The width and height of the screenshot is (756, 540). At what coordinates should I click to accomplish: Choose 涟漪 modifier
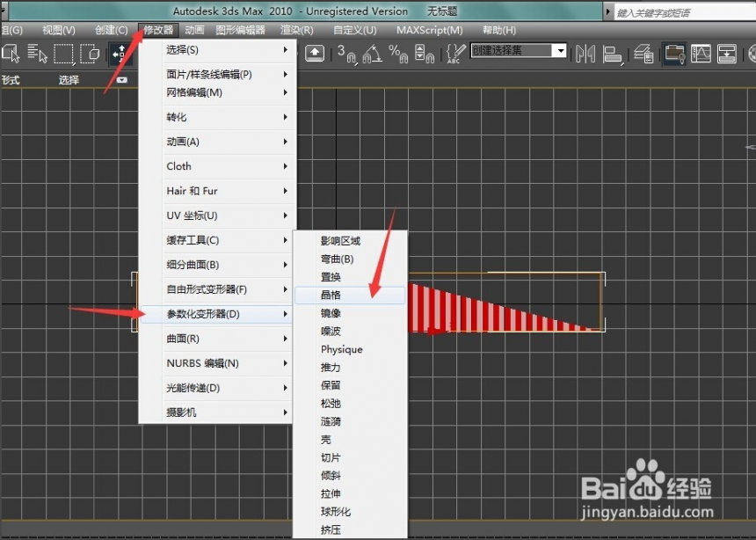point(351,421)
